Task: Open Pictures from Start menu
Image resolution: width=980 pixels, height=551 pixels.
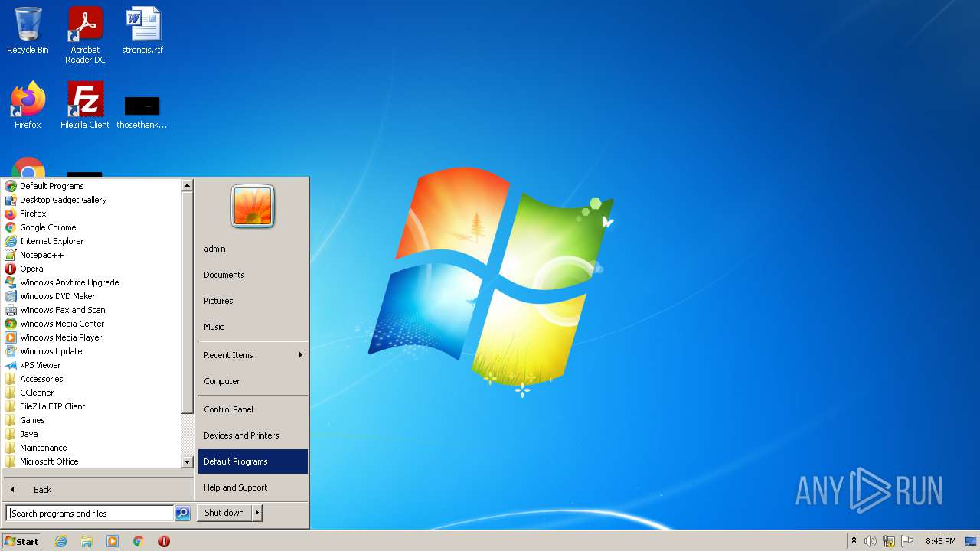Action: click(253, 301)
